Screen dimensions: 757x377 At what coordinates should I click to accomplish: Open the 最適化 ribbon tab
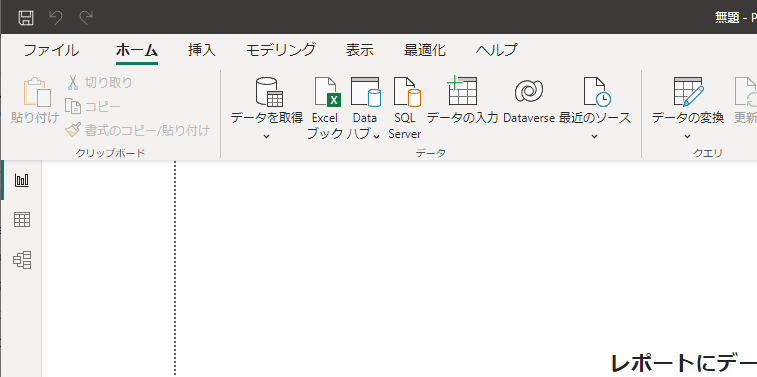(x=425, y=50)
